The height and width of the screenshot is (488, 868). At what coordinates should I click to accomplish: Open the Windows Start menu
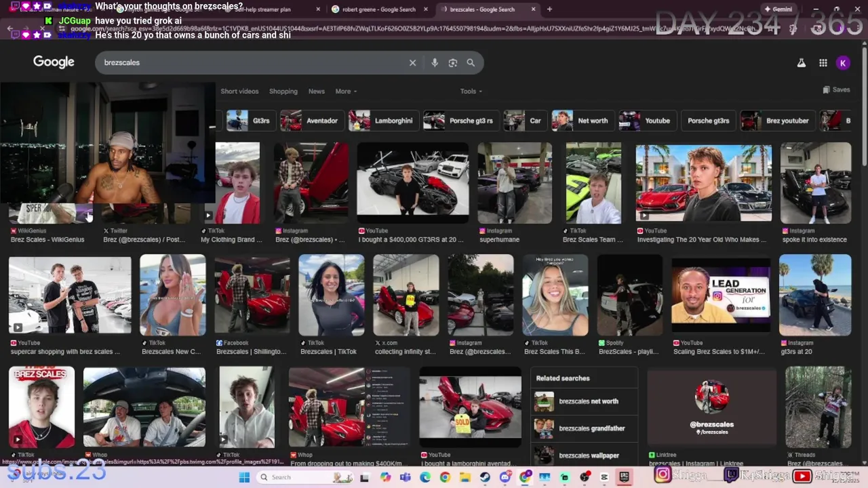coord(243,477)
